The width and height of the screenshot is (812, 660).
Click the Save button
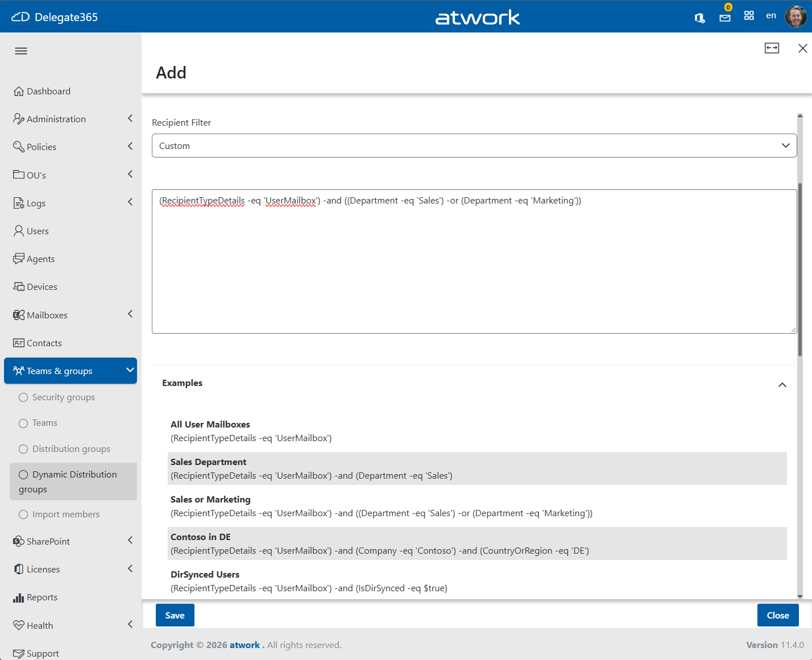[x=175, y=615]
